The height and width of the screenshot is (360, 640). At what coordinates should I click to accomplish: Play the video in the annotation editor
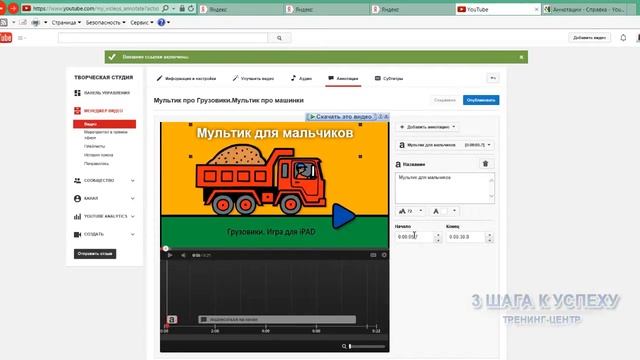pos(170,255)
